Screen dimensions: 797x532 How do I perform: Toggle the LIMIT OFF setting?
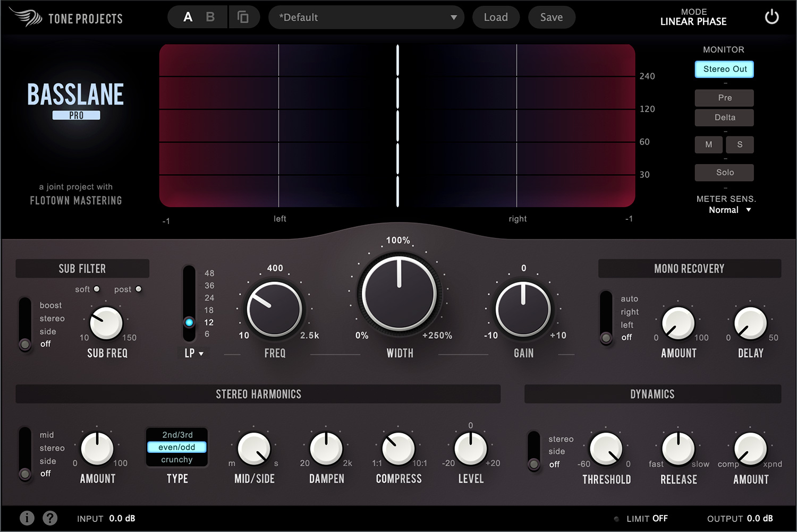(647, 518)
